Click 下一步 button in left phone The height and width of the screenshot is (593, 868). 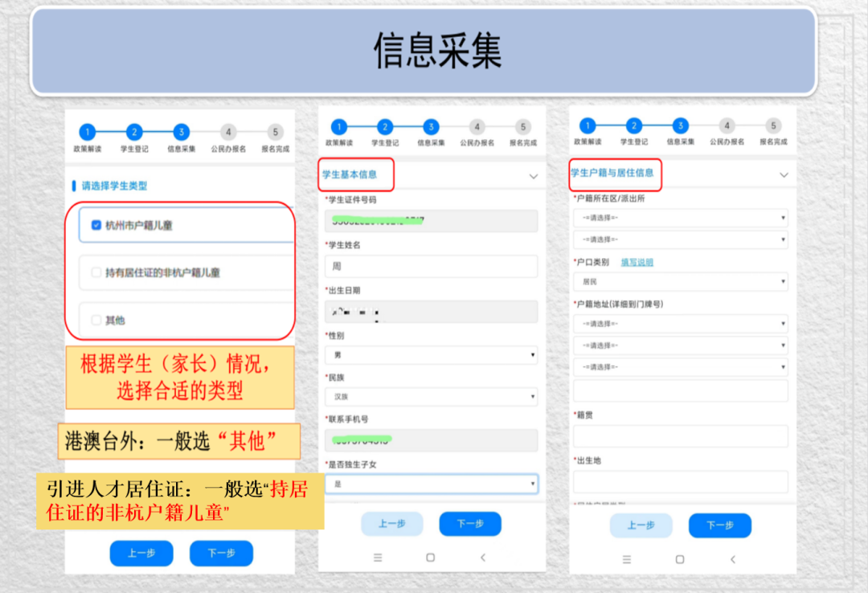tap(221, 553)
